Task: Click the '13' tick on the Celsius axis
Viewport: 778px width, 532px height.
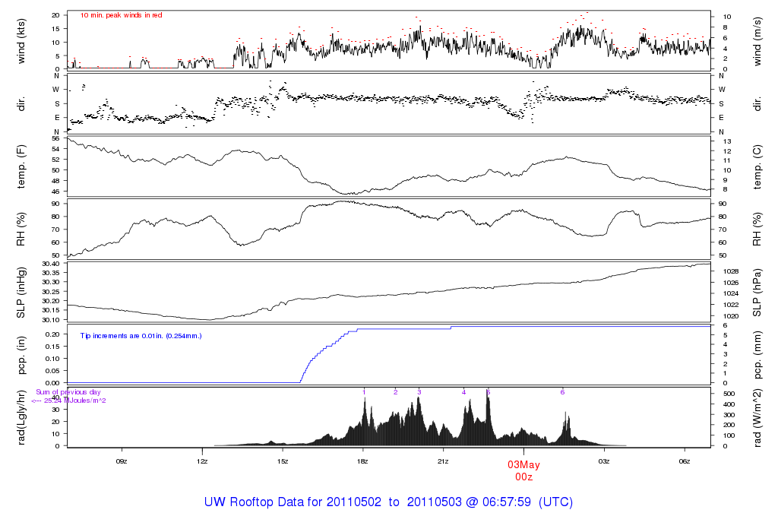Action: point(727,141)
